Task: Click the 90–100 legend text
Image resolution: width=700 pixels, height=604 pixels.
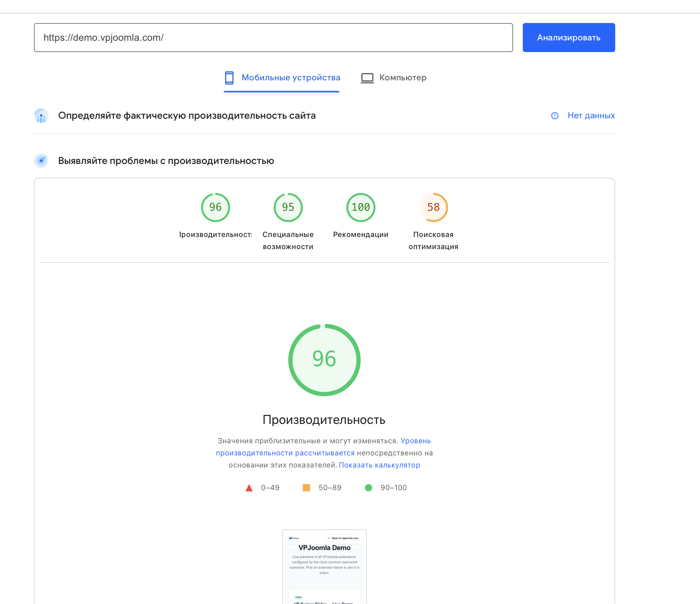Action: (394, 488)
